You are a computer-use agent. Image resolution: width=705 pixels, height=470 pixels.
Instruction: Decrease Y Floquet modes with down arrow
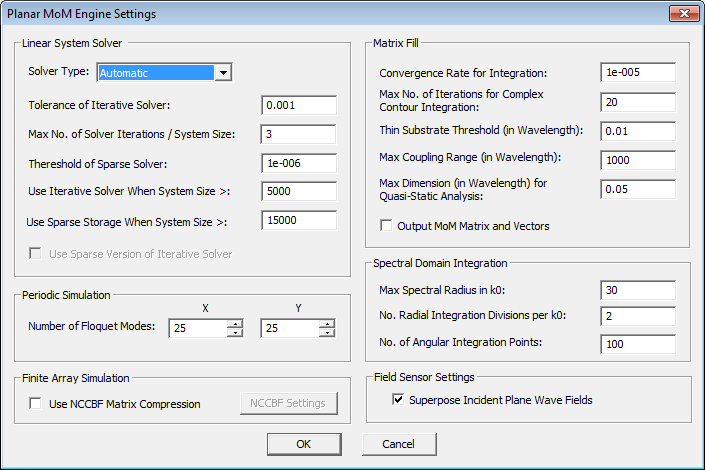click(327, 332)
